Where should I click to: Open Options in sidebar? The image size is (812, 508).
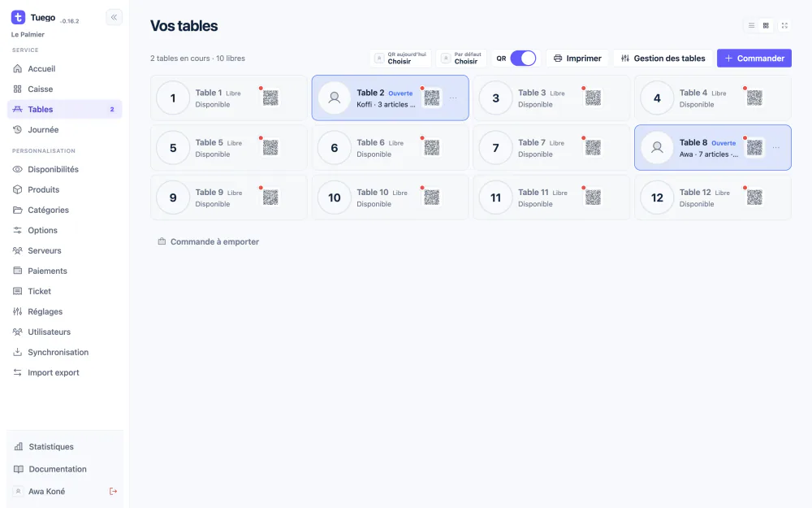click(65, 230)
